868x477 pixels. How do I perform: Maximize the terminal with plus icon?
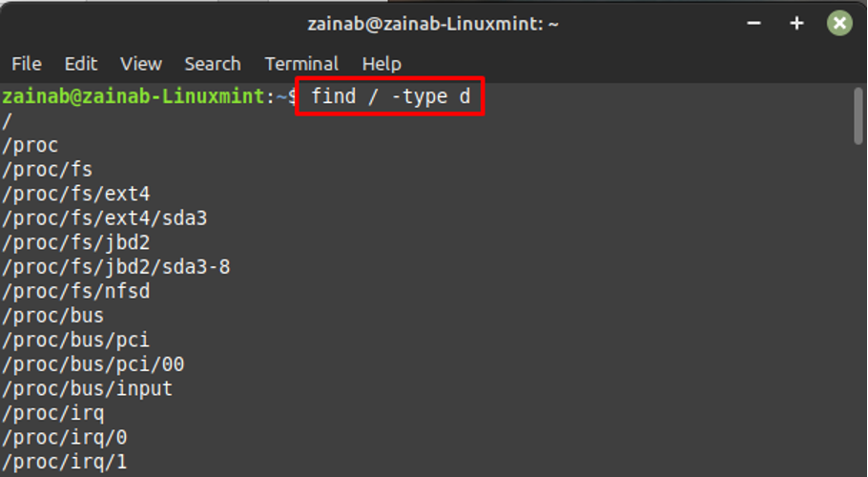coord(796,23)
